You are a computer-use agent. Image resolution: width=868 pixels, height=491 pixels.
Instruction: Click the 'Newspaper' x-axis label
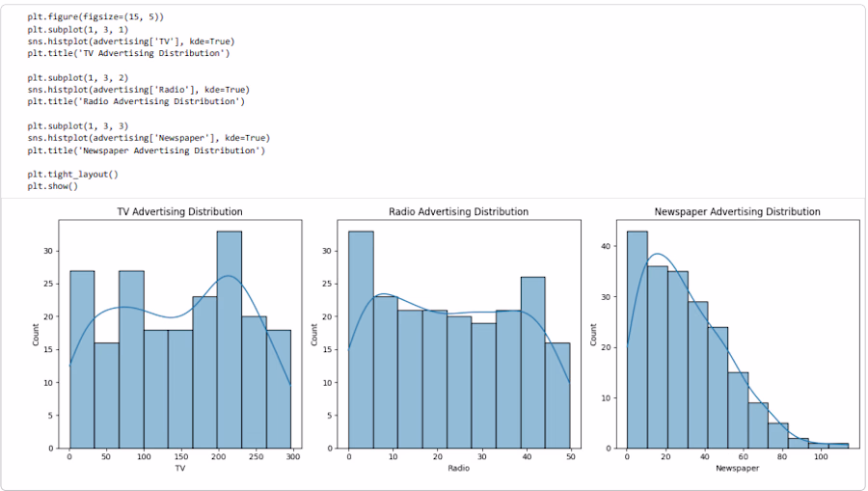pyautogui.click(x=738, y=468)
